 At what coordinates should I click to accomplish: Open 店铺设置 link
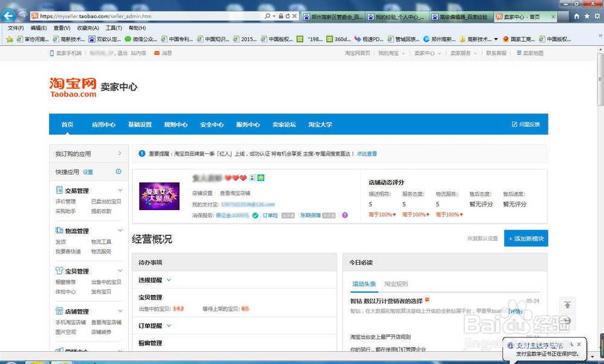[202, 193]
